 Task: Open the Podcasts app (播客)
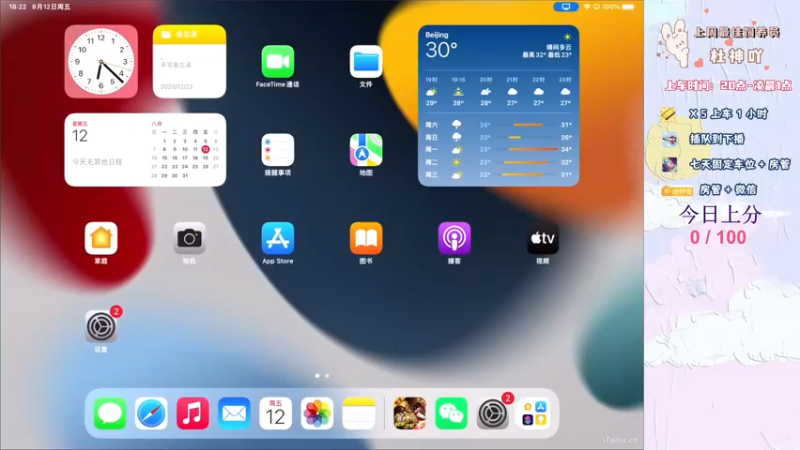pyautogui.click(x=454, y=238)
